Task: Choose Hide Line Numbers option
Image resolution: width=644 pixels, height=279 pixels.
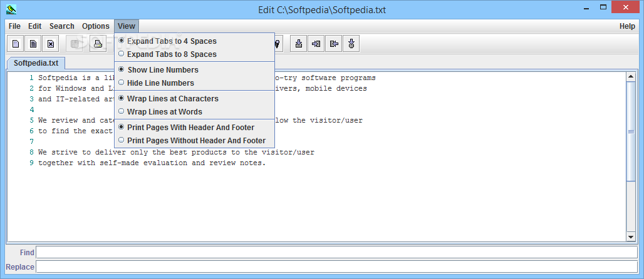Action: pyautogui.click(x=194, y=83)
